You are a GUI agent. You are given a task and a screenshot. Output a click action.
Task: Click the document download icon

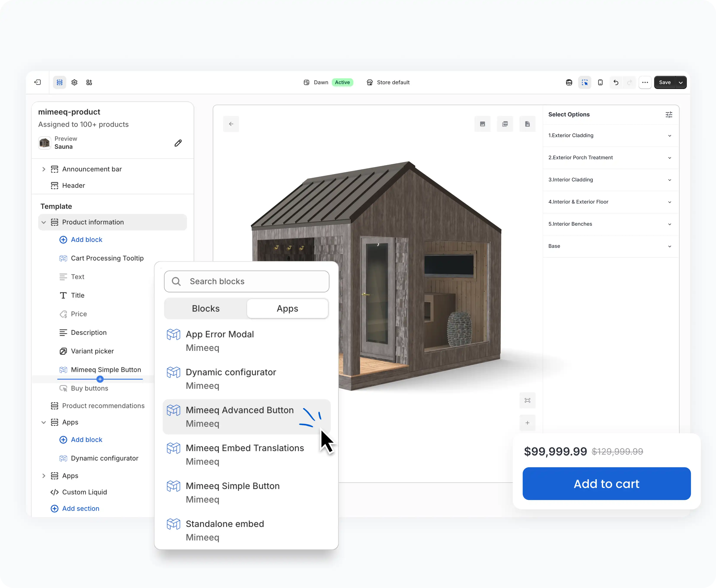(x=527, y=124)
